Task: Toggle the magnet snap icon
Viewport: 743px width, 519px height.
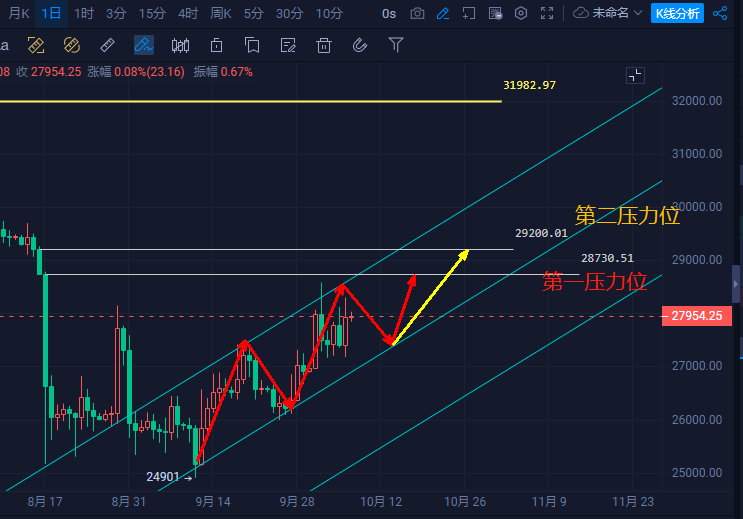Action: pos(360,46)
